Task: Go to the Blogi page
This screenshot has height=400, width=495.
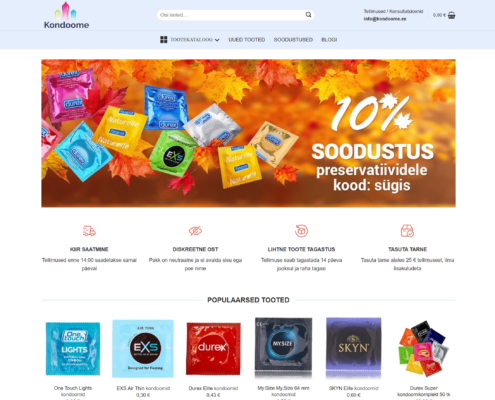Action: [x=329, y=40]
